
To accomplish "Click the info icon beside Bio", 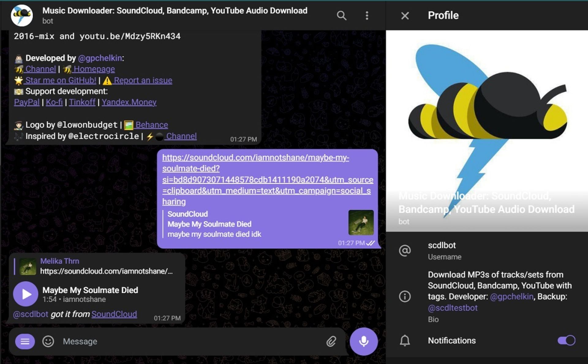I will 405,296.
